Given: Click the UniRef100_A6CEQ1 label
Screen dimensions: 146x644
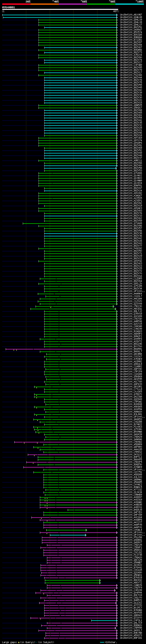Looking at the screenshot, I should pyautogui.click(x=131, y=309).
